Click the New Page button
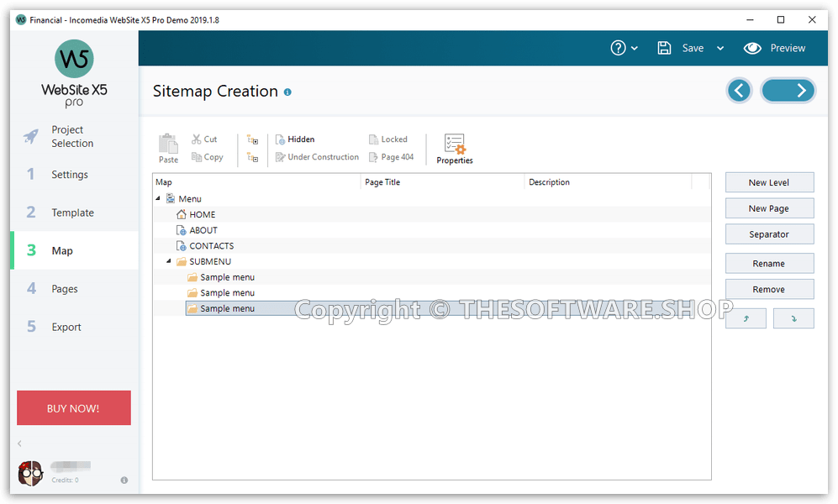Image resolution: width=838 pixels, height=504 pixels. 769,208
